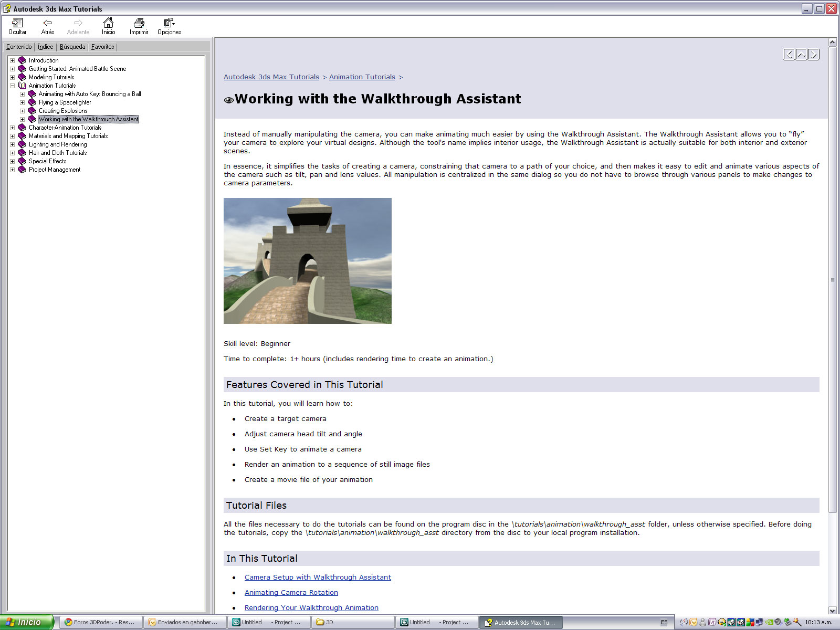Switch to the Enviados en gaboher taskbar window
Viewport: 840px width, 630px height.
[x=184, y=622]
